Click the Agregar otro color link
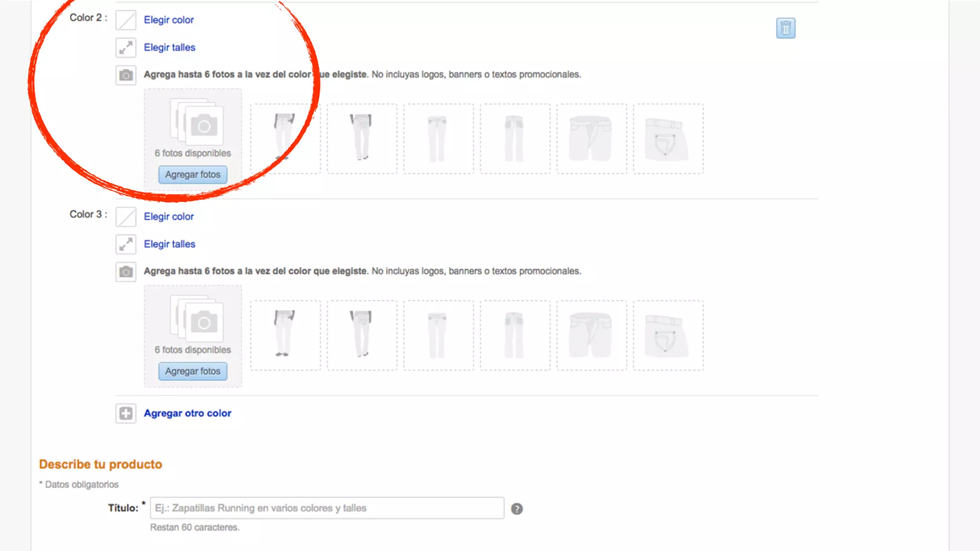The height and width of the screenshot is (551, 980). pos(188,413)
